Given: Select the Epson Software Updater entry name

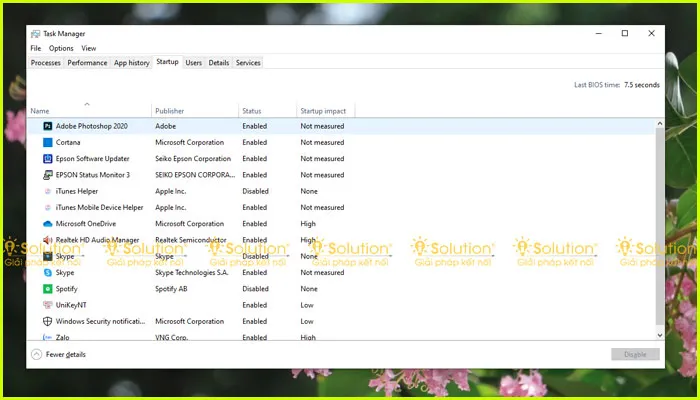Looking at the screenshot, I should (x=92, y=158).
